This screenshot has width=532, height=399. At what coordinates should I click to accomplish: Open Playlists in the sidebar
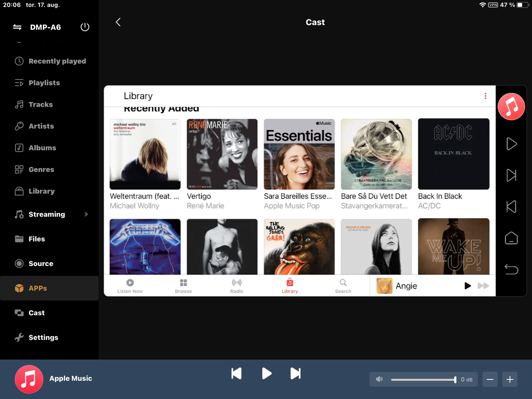tap(50, 83)
